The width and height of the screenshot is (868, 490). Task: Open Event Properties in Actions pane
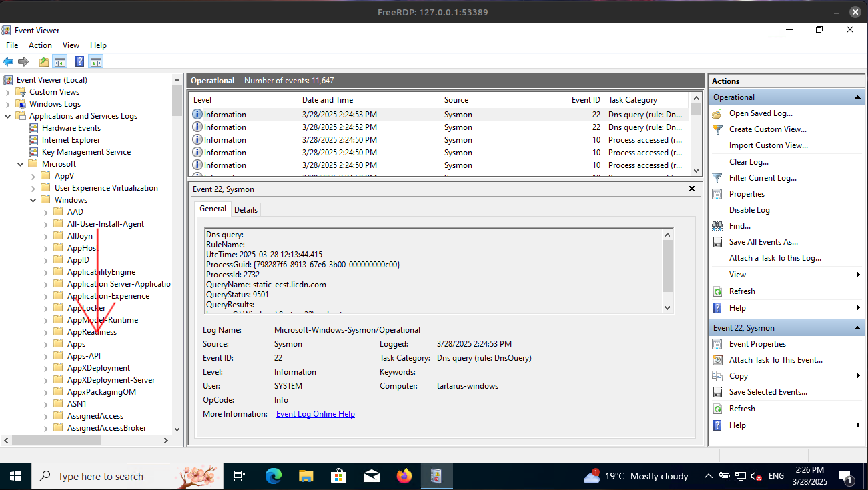point(757,344)
